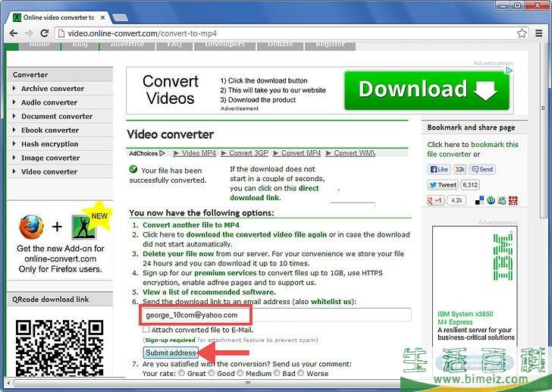Click the green Download ad button
Screen dimensions: 552x392
tap(427, 90)
